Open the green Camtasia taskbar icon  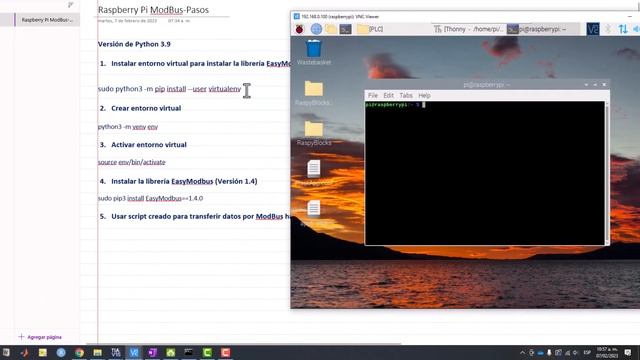click(207, 353)
